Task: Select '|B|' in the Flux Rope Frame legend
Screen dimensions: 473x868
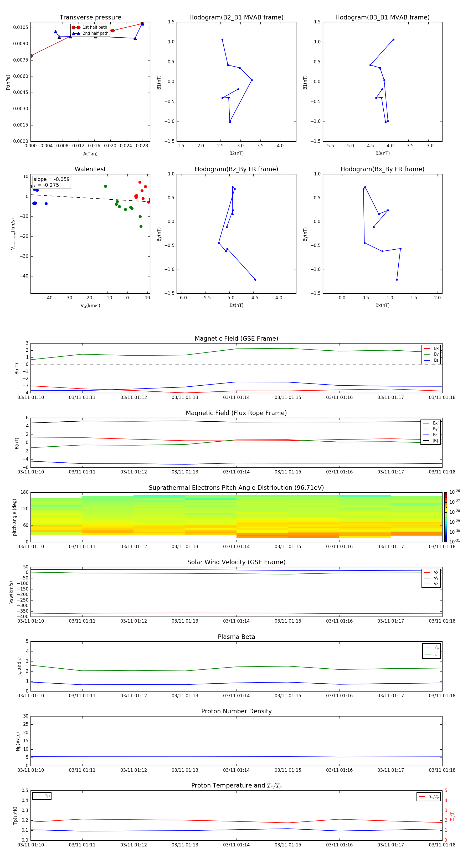Action: 431,441
